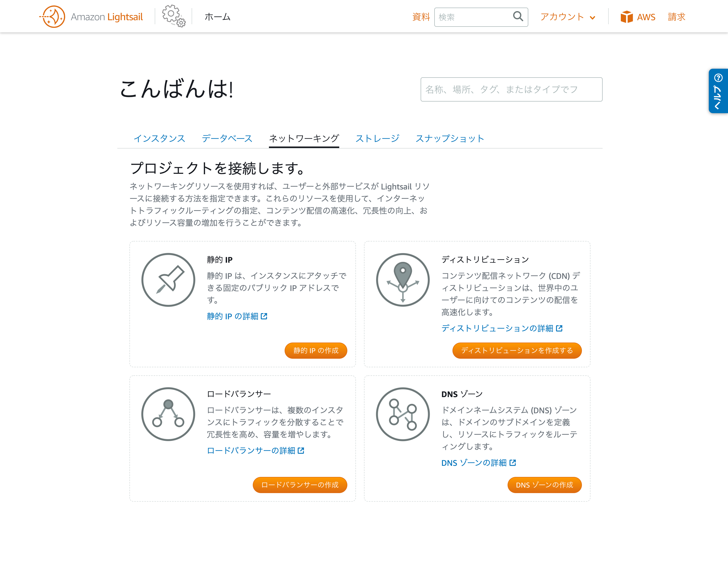Click the load balancer circle icon
728x582 pixels.
(x=168, y=414)
